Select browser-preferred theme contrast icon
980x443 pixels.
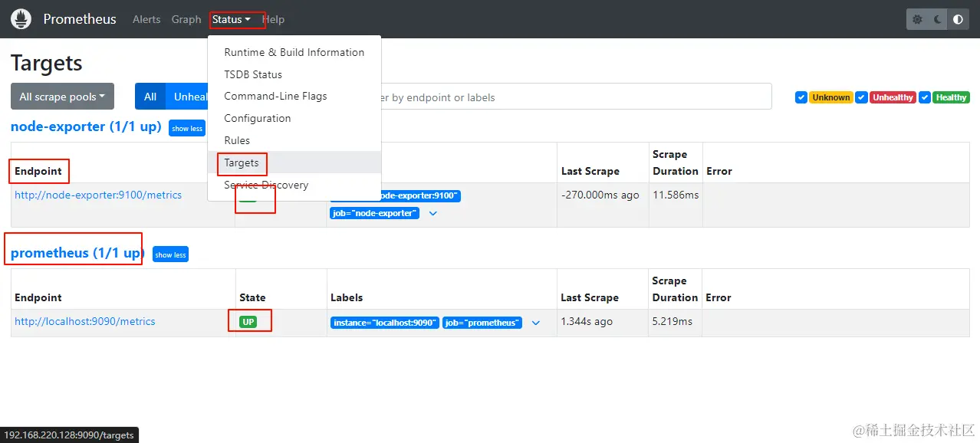coord(958,19)
